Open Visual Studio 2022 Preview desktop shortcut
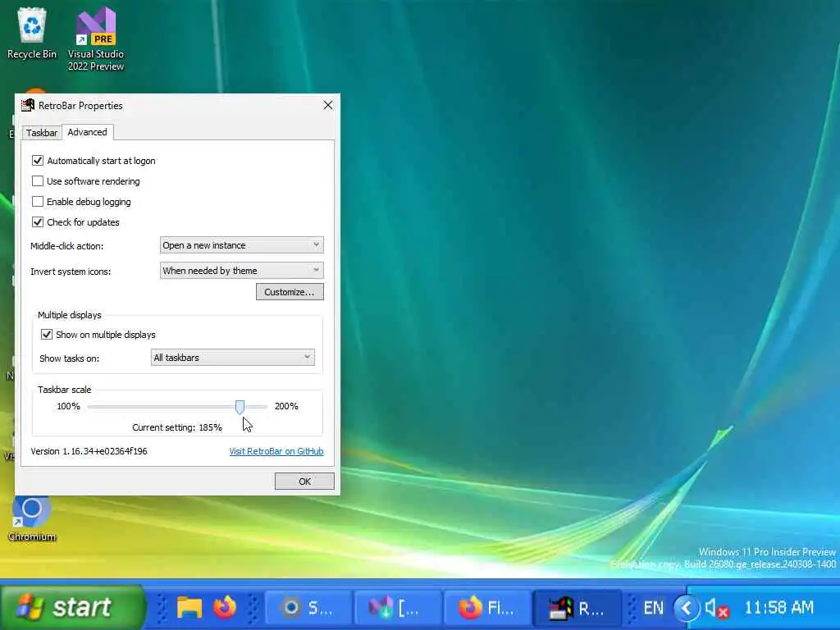840x630 pixels. pyautogui.click(x=96, y=39)
